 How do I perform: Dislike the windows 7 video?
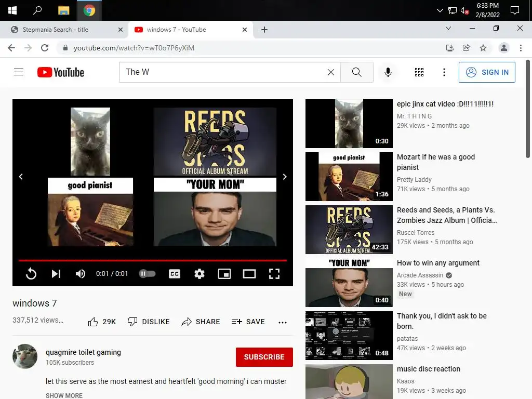click(148, 322)
